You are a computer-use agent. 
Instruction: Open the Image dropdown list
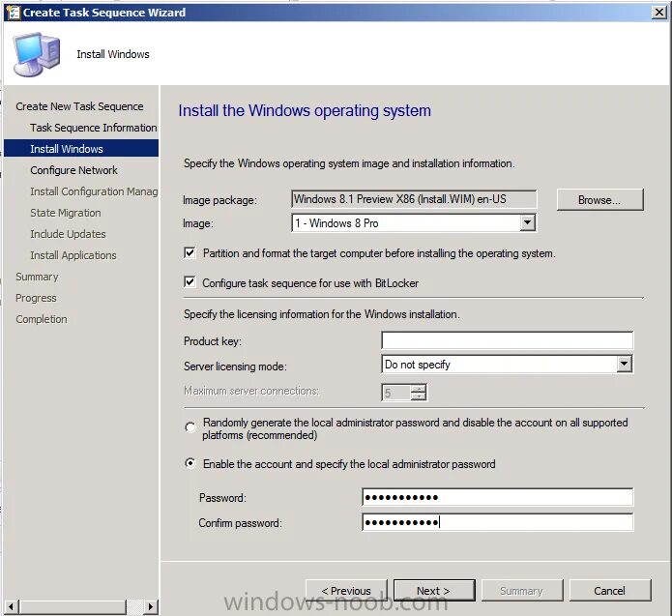click(528, 223)
